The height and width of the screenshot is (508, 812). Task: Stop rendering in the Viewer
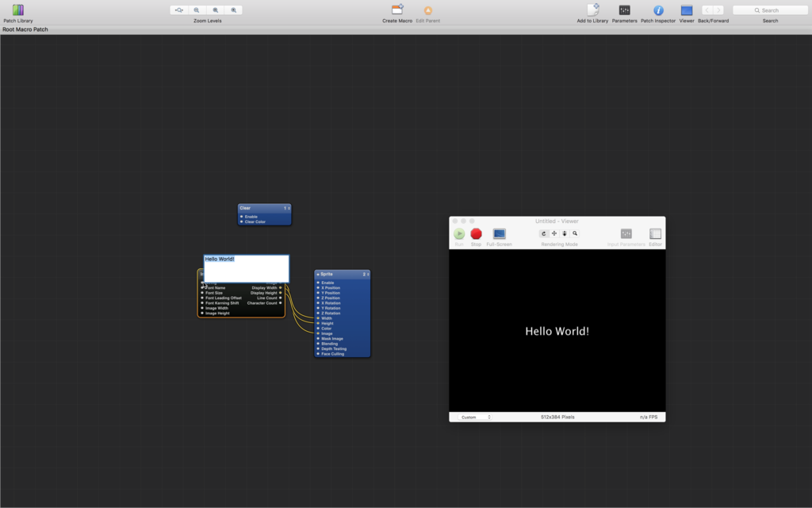click(476, 234)
